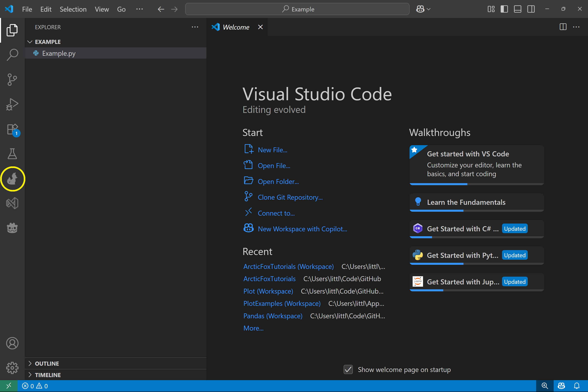Viewport: 588px width, 392px height.
Task: Open the Selection menu
Action: tap(73, 9)
